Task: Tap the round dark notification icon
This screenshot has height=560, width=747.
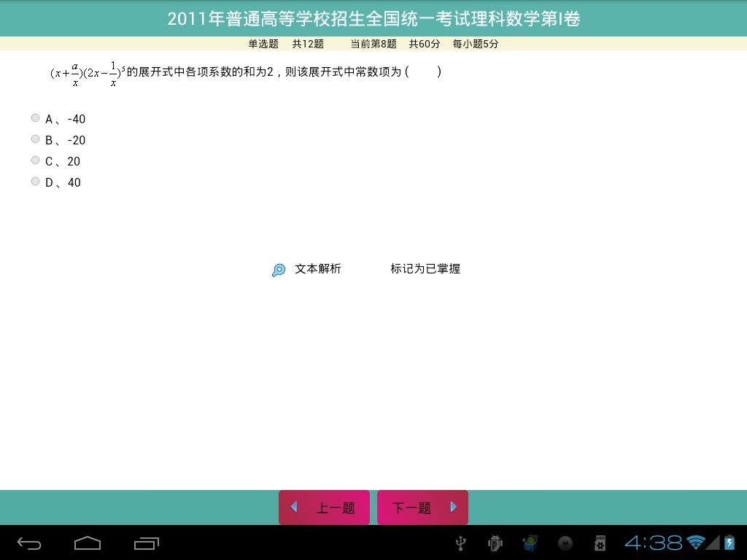Action: coord(565,543)
